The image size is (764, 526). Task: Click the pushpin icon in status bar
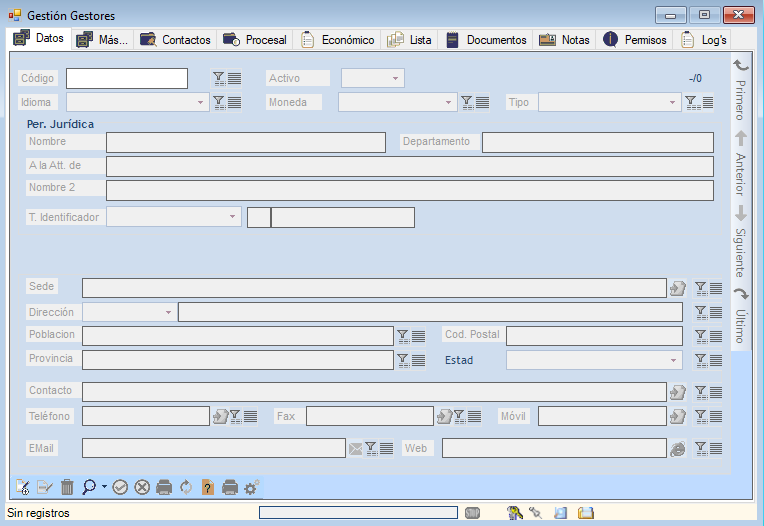coord(536,513)
